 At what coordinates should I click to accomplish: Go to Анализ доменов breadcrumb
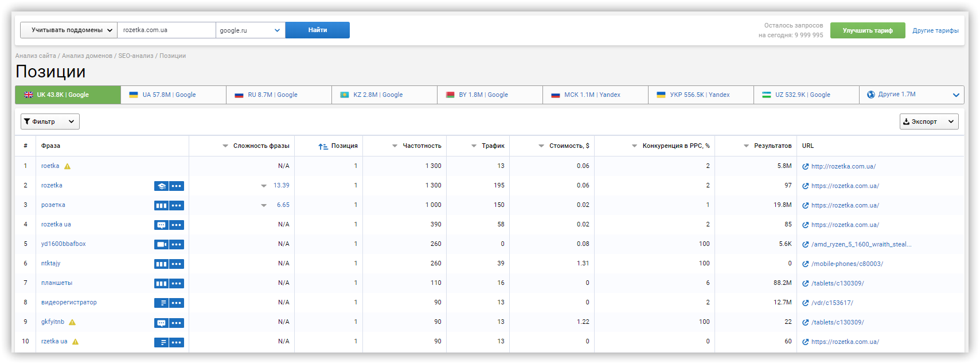coord(87,56)
